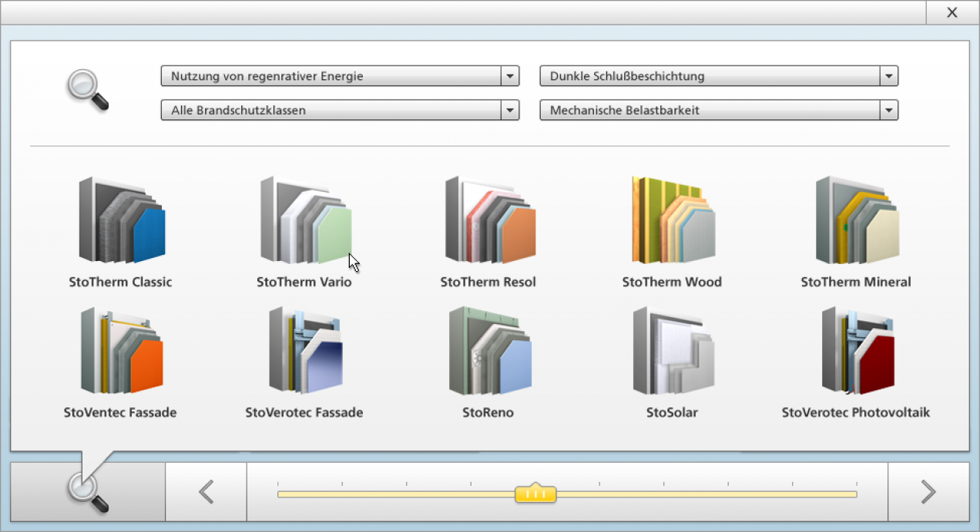Click the yellow slider handle
The width and height of the screenshot is (980, 532).
tap(535, 494)
